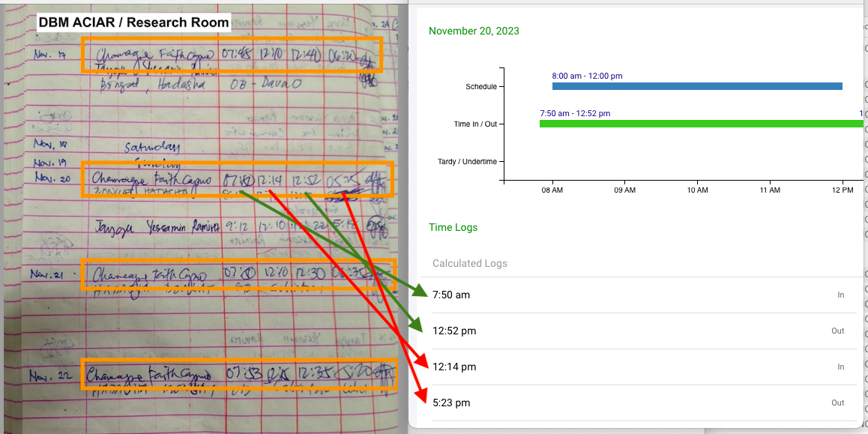Image resolution: width=868 pixels, height=434 pixels.
Task: Click the 10 AM tick on time axis
Action: [697, 191]
